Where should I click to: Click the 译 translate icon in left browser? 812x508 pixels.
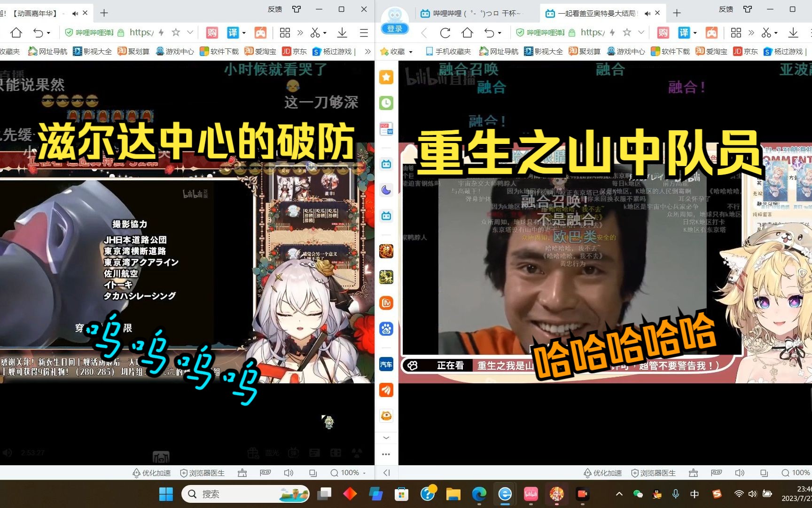click(233, 32)
